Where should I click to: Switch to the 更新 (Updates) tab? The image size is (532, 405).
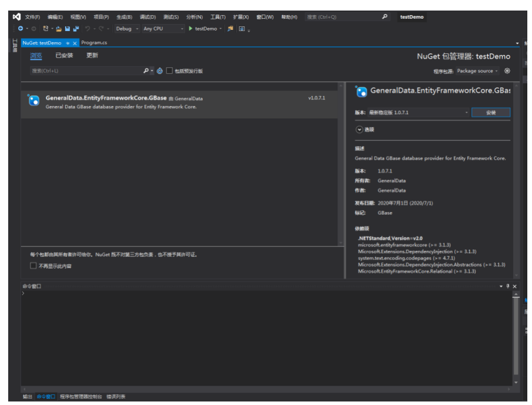pyautogui.click(x=92, y=55)
